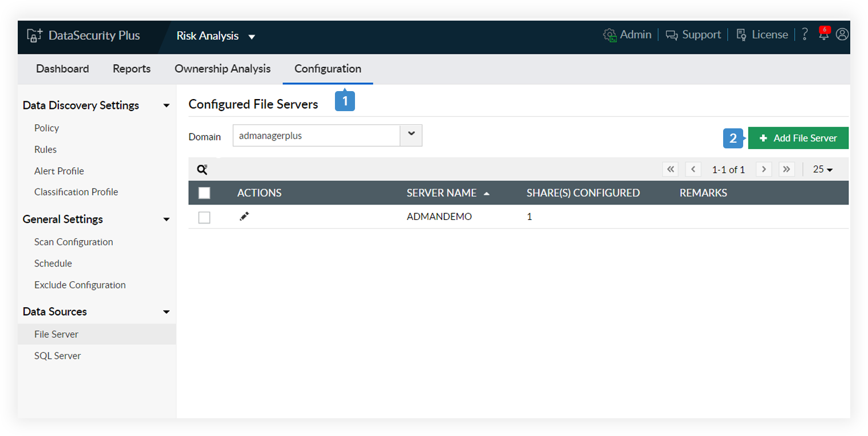Click the Support link label
Screen dimensions: 868x436
(701, 35)
